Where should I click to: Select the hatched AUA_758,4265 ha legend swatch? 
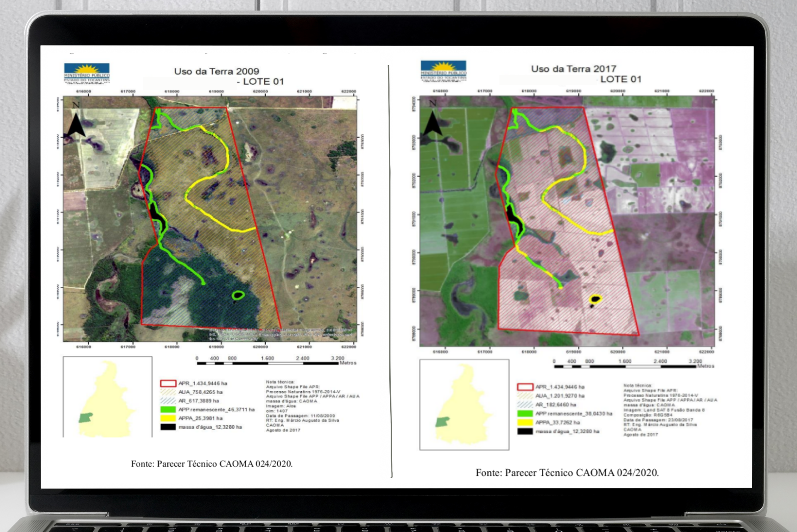(168, 392)
